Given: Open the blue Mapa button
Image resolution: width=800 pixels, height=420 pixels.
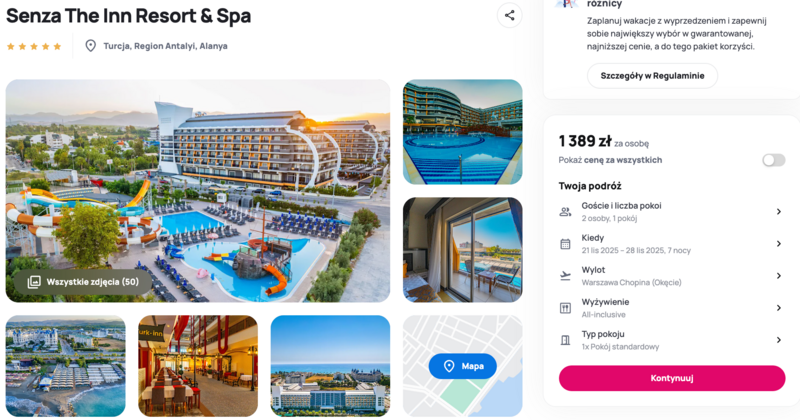Looking at the screenshot, I should pos(462,366).
